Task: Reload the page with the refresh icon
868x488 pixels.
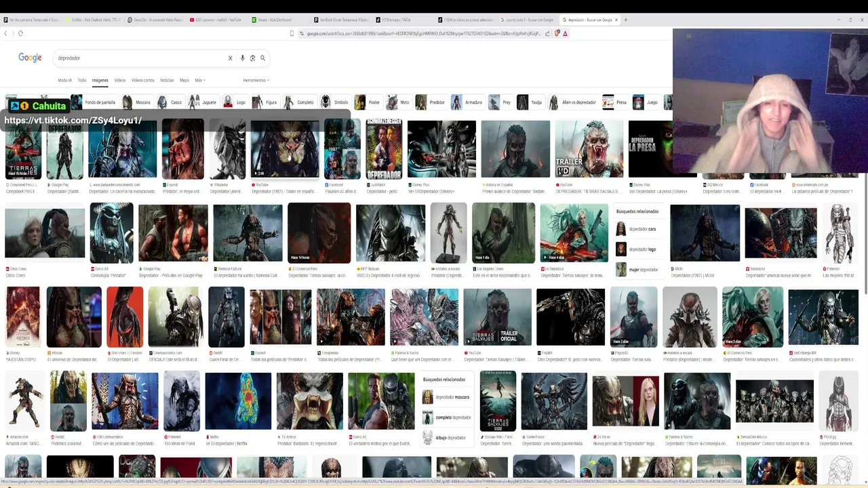Action: 20,33
